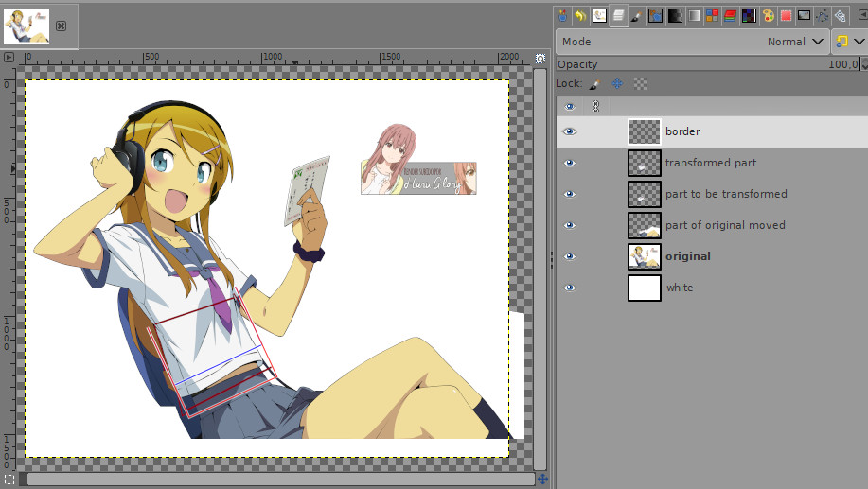Toggle zoom image when window resizes icon

click(540, 58)
